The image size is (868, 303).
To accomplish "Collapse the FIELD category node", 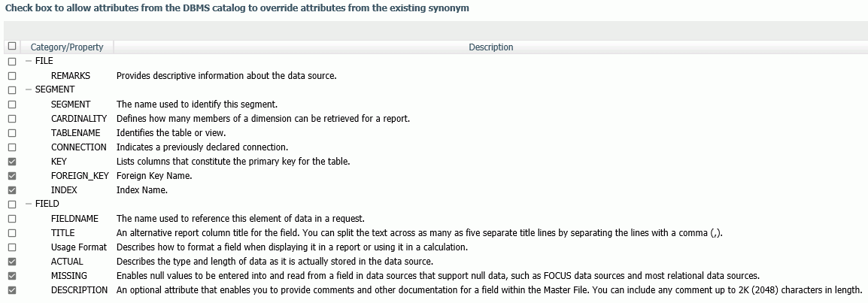I will coord(29,204).
